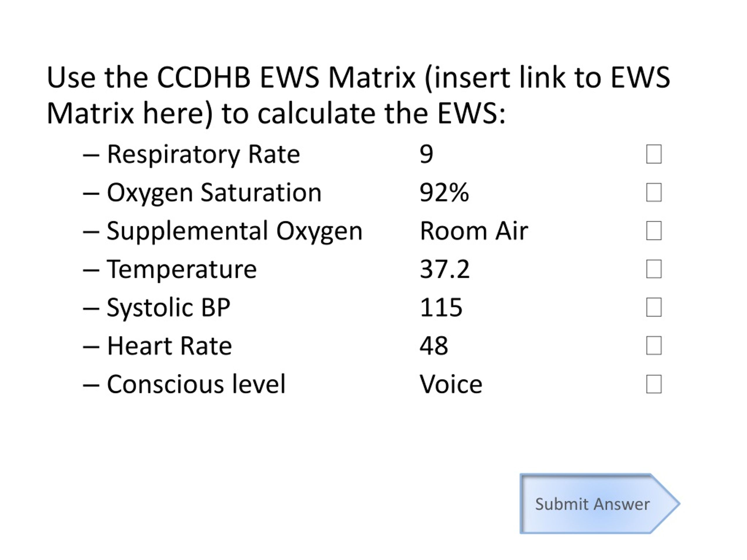Viewport: 747px width, 560px height.
Task: Tick the Supplemental Oxygen checkbox
Action: click(654, 230)
